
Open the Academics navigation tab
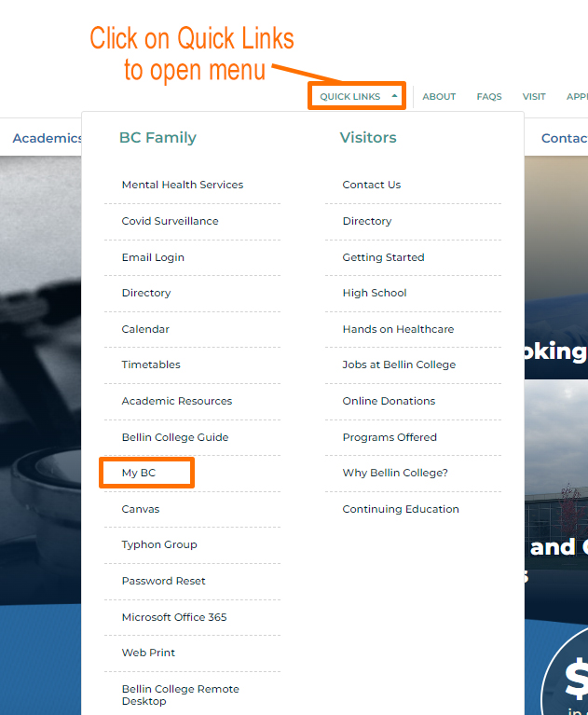tap(47, 138)
